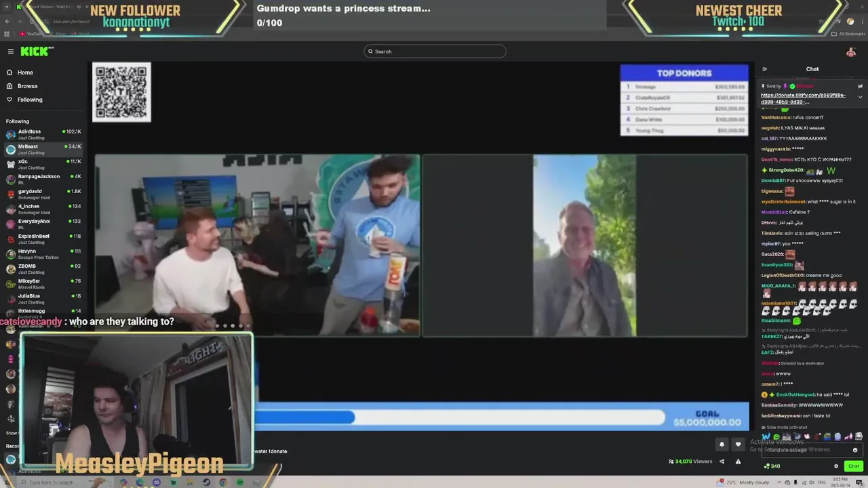Open Hevynn channel in sidebar
This screenshot has width=868, height=488.
point(43,253)
